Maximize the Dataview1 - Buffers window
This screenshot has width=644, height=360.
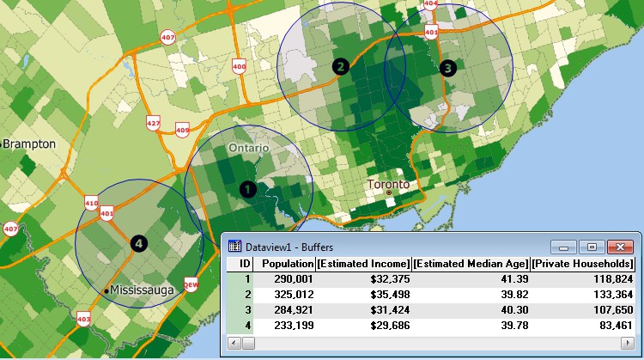point(592,247)
